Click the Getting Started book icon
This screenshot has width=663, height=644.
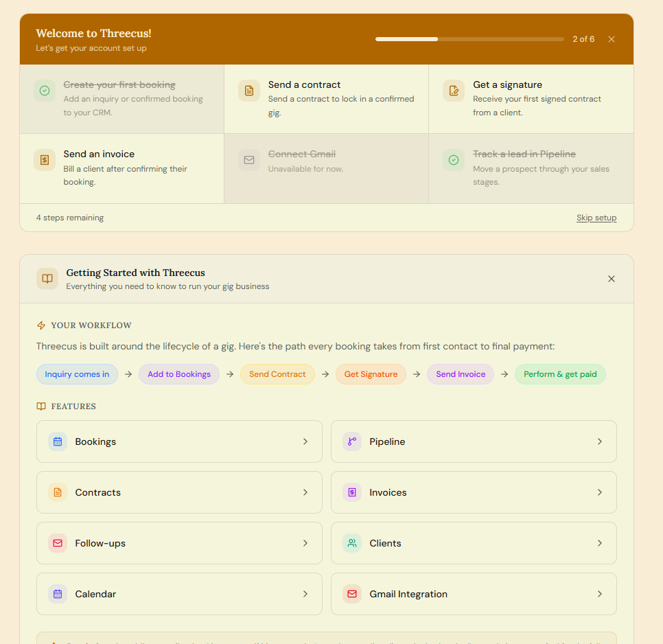47,279
